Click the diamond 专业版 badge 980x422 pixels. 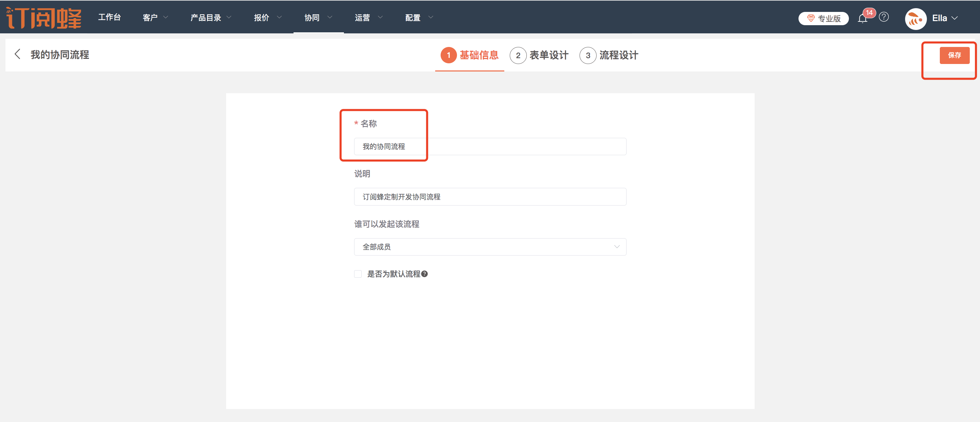click(823, 18)
